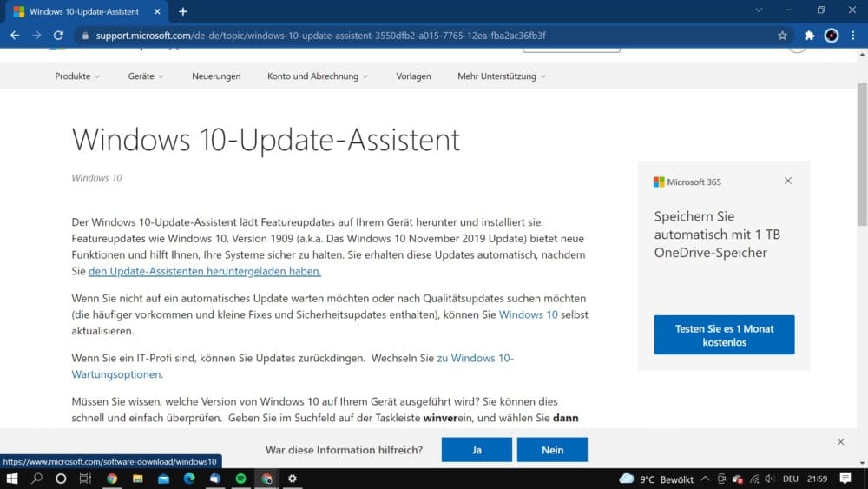
Task: Bookmark this page with the star icon
Action: click(782, 36)
